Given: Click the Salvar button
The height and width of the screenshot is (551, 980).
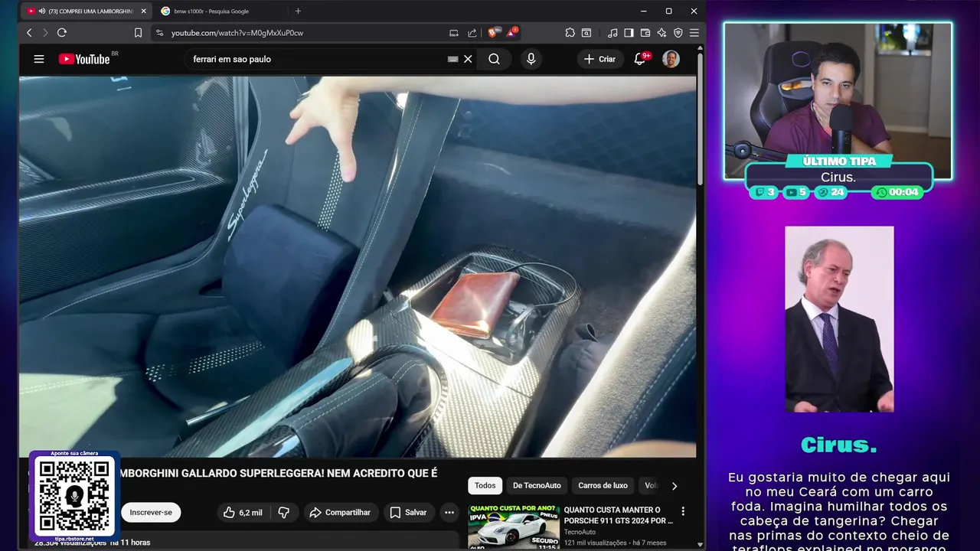Looking at the screenshot, I should click(407, 513).
